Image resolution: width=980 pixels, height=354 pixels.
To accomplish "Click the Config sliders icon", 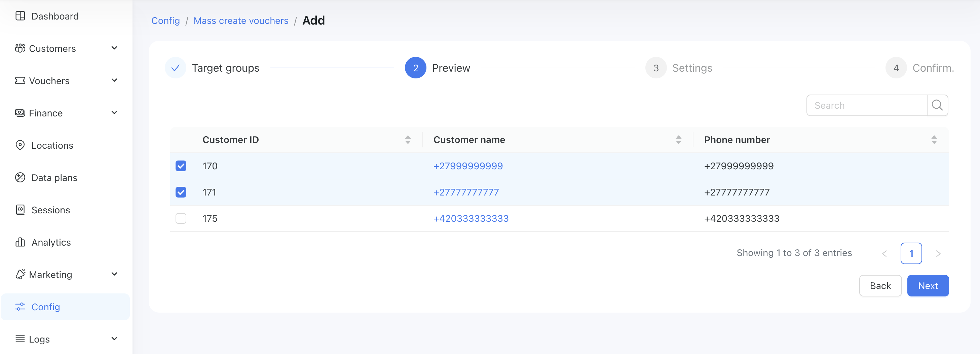I will pos(20,307).
